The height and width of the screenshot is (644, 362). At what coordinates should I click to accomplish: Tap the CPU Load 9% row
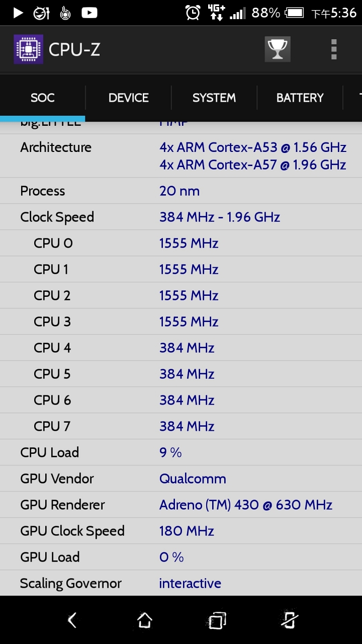click(x=181, y=452)
